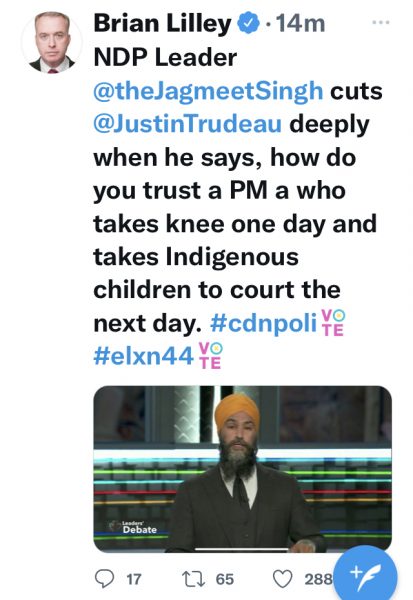This screenshot has width=413, height=600.
Task: Open the #elxn44 hashtag
Action: [144, 356]
